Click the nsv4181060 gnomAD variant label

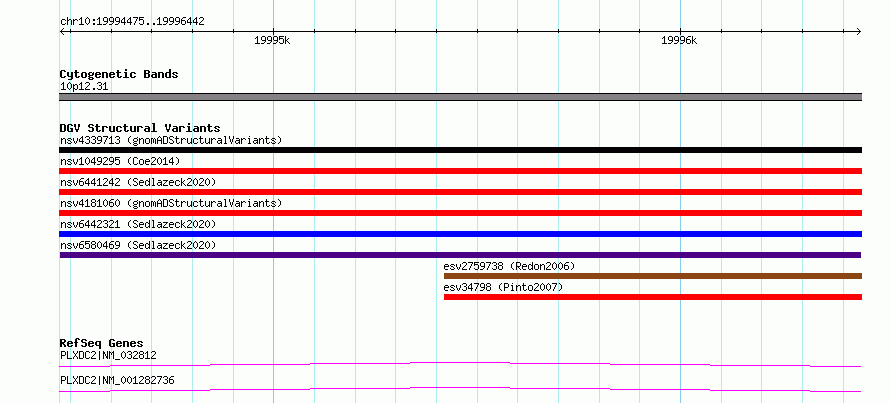[171, 203]
